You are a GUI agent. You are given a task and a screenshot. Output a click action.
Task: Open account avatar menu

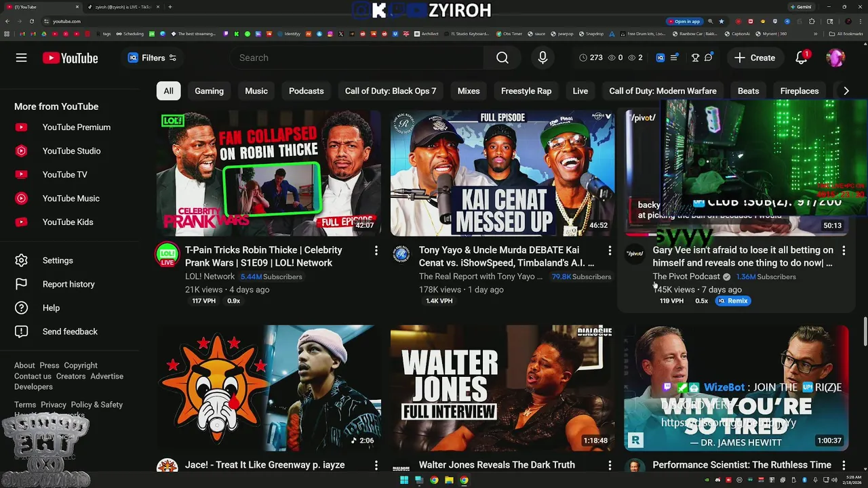[x=835, y=58]
